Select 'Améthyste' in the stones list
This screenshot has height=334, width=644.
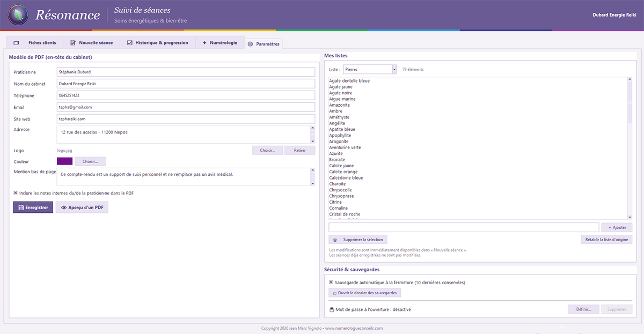tap(339, 117)
